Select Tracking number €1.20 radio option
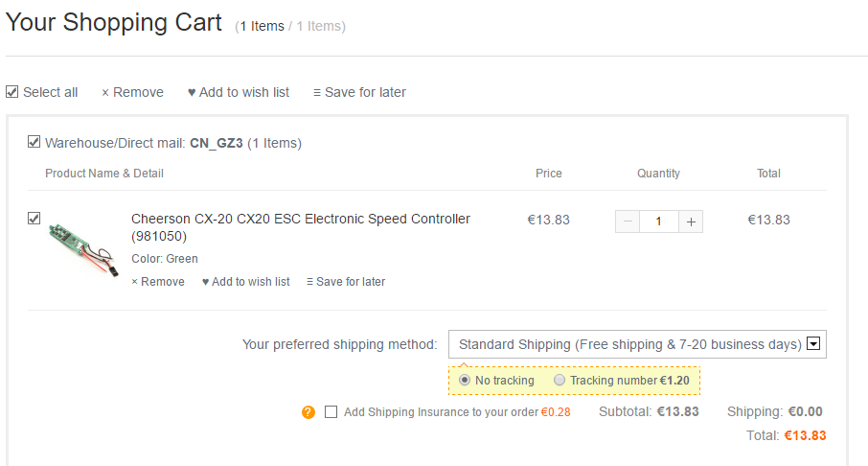868x466 pixels. point(560,381)
